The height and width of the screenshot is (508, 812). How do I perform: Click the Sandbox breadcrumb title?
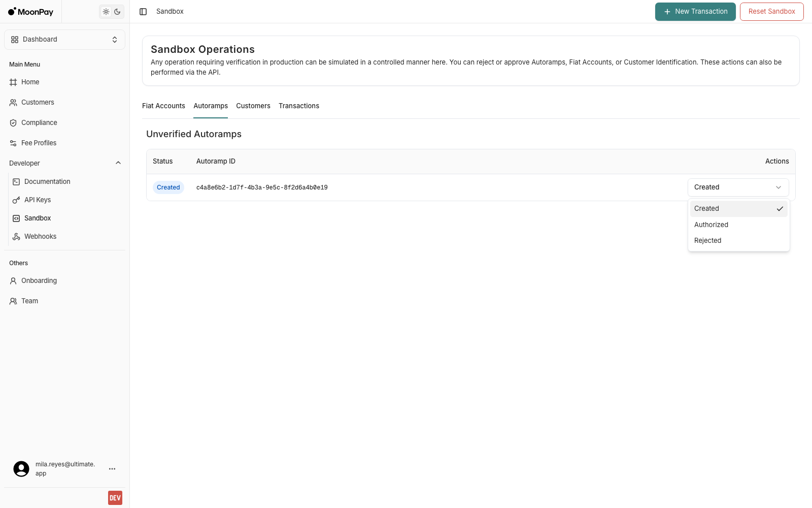[170, 12]
